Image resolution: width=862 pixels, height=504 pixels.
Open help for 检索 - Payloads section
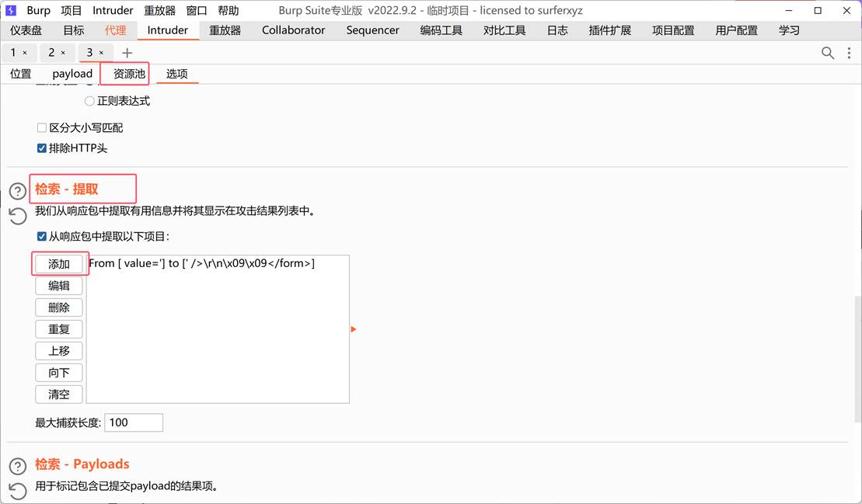click(x=18, y=466)
